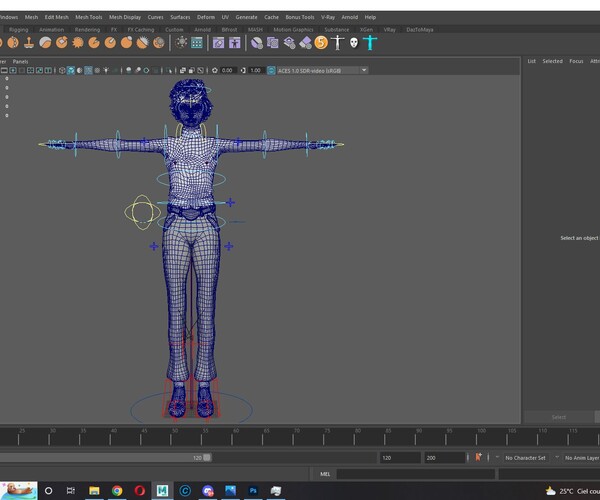Click the range slider handle at 120
The height and width of the screenshot is (500, 600).
[x=207, y=458]
